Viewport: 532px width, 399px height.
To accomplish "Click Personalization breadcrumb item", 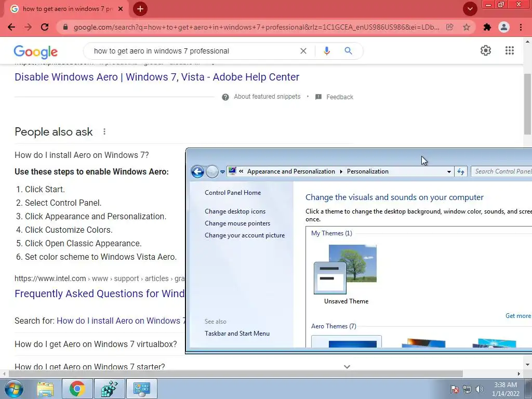I will [x=367, y=171].
